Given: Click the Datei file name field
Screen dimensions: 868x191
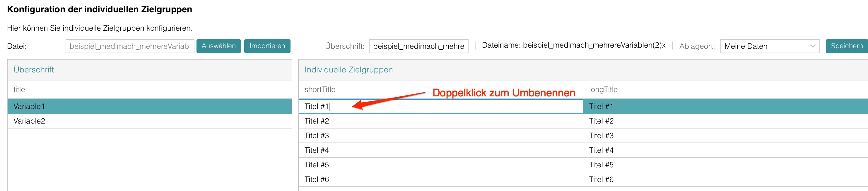Looking at the screenshot, I should 130,46.
